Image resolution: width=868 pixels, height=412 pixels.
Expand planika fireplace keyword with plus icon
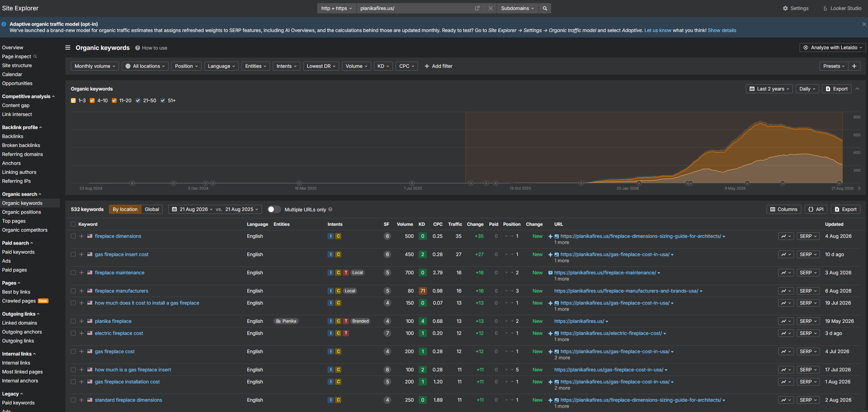coord(82,321)
